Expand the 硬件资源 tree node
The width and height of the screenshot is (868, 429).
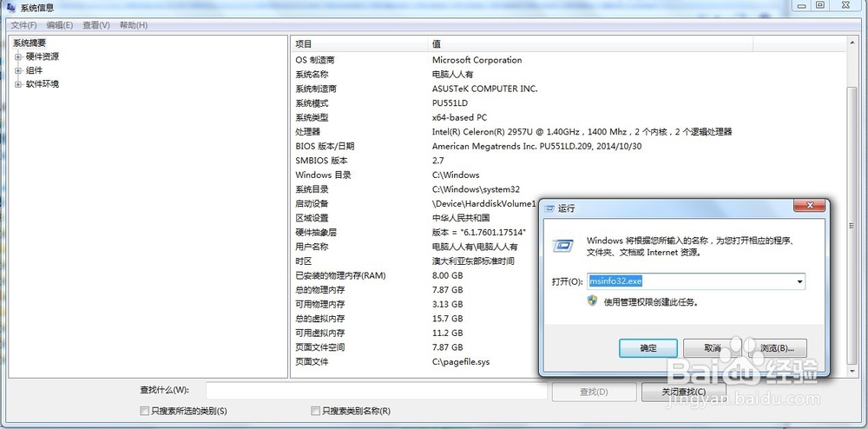coord(18,56)
